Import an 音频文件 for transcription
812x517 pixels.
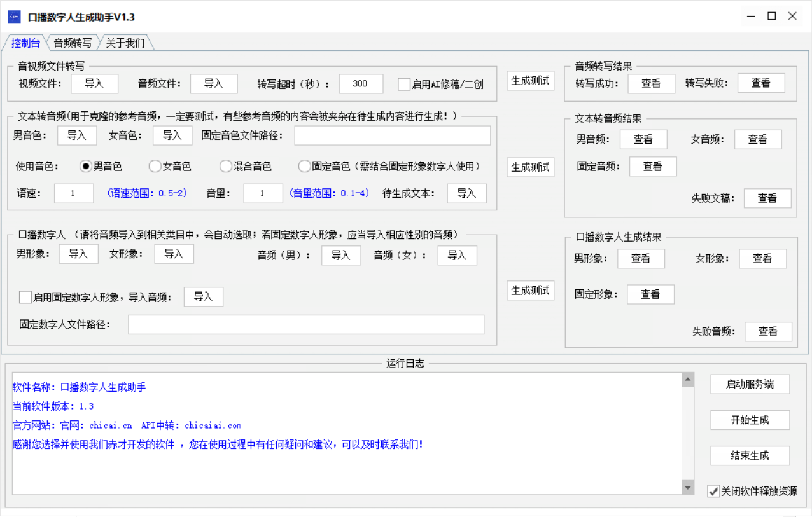tap(213, 83)
